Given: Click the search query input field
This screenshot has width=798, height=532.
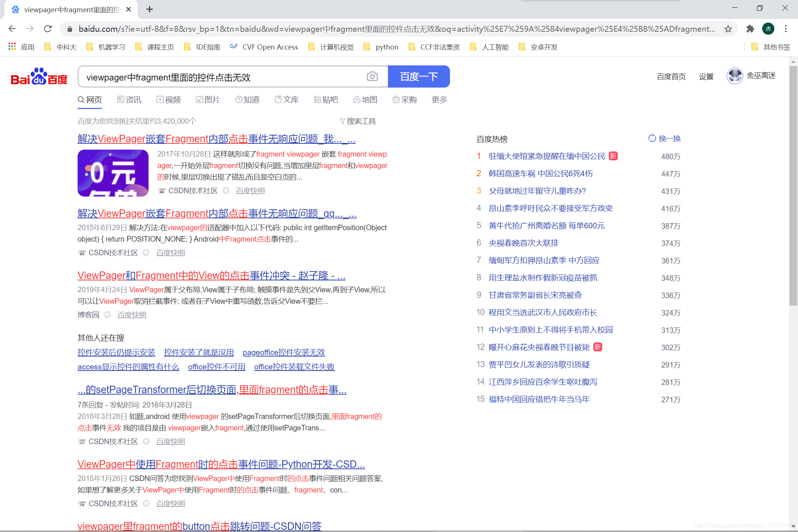Looking at the screenshot, I should 222,77.
